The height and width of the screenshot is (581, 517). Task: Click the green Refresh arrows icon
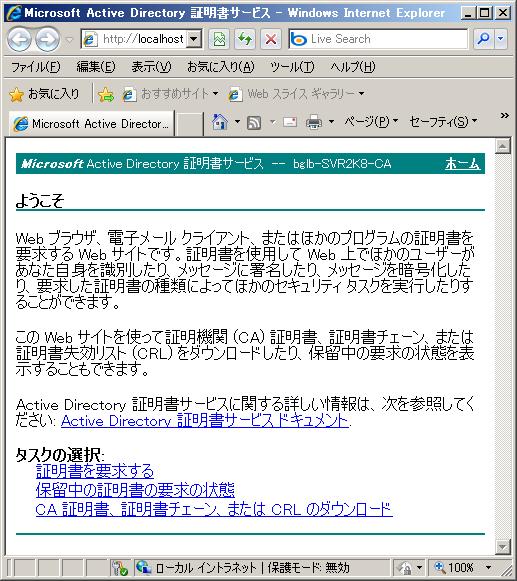(x=245, y=39)
